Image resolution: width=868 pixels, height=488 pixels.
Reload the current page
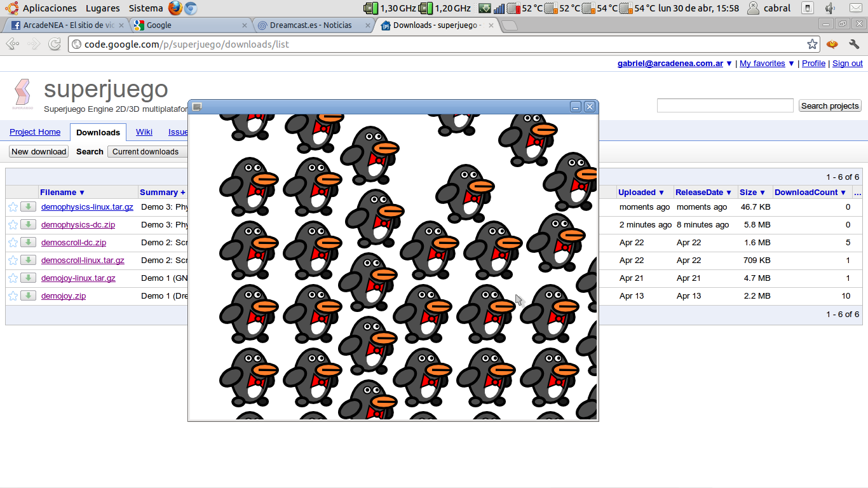click(55, 44)
